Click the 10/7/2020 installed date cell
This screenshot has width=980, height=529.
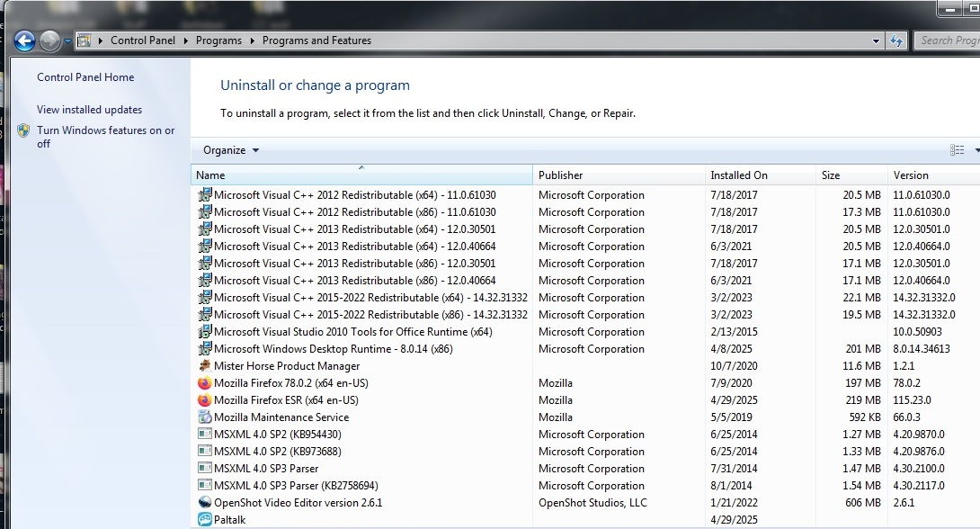(x=734, y=366)
